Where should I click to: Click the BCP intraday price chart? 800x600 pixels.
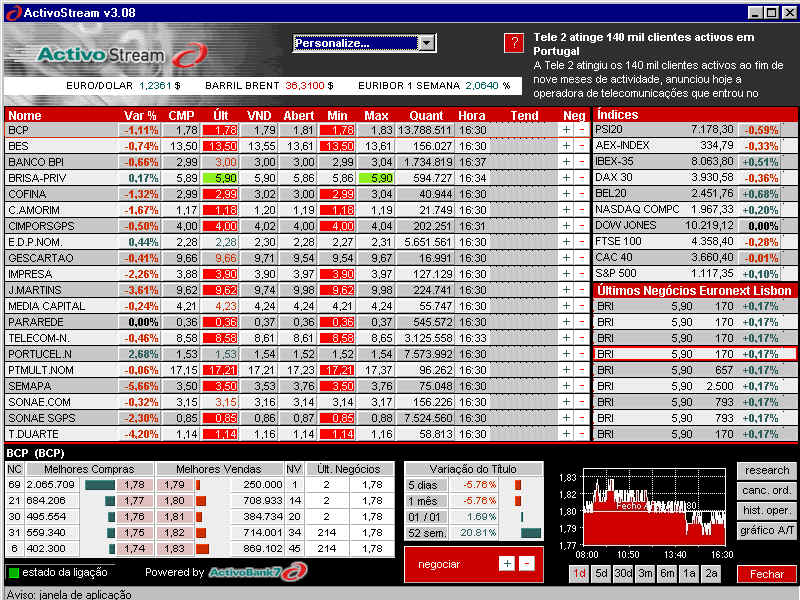click(x=655, y=508)
